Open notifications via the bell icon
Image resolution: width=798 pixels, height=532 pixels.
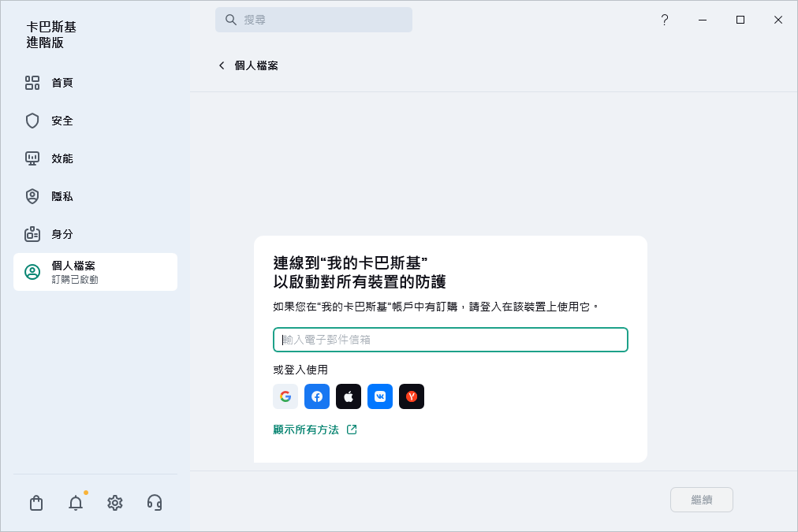coord(75,502)
